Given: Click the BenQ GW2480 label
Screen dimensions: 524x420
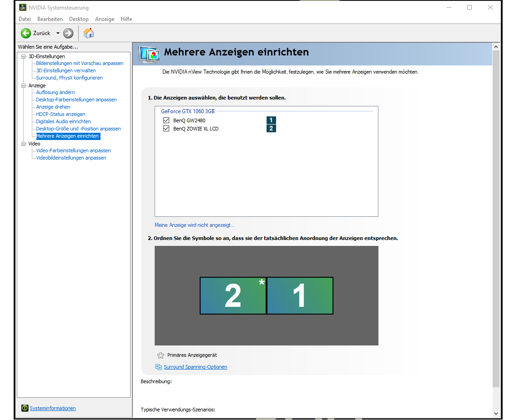Looking at the screenshot, I should tap(189, 120).
